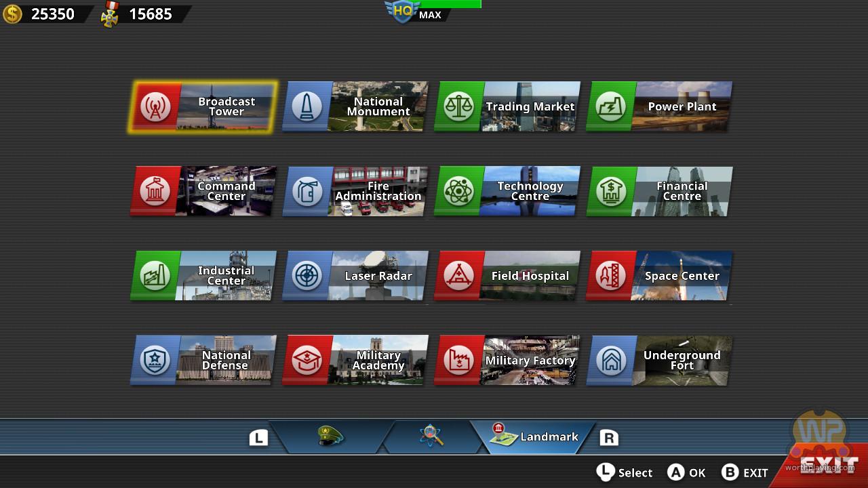Viewport: 868px width, 488px height.
Task: Click the Power Plant factory icon
Action: tap(611, 107)
